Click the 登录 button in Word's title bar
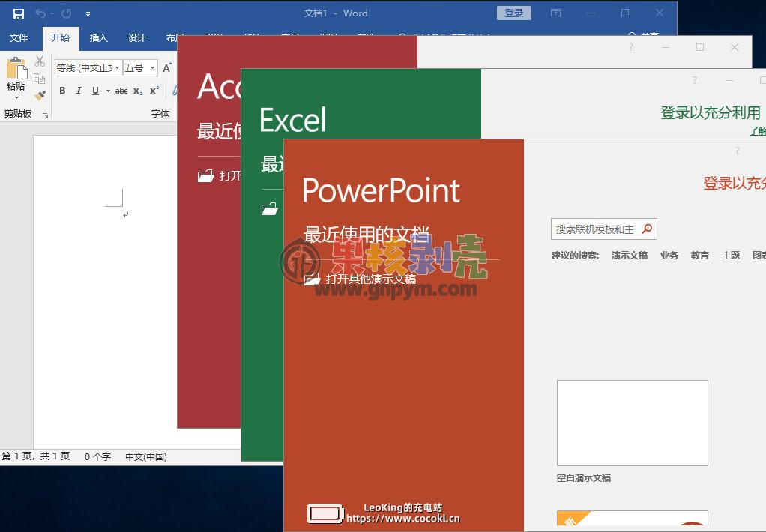Viewport: 766px width, 532px height. [514, 13]
